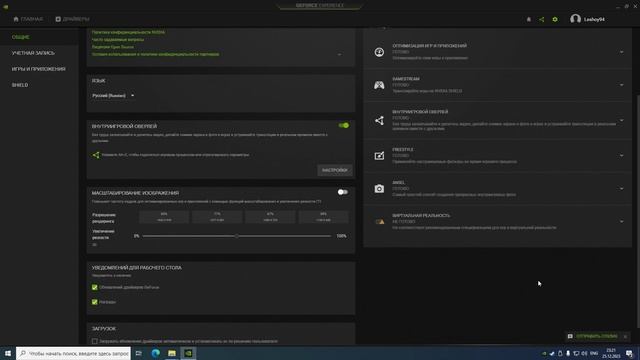Click the volume icon in system tray
This screenshot has width=640, height=360.
584,353
